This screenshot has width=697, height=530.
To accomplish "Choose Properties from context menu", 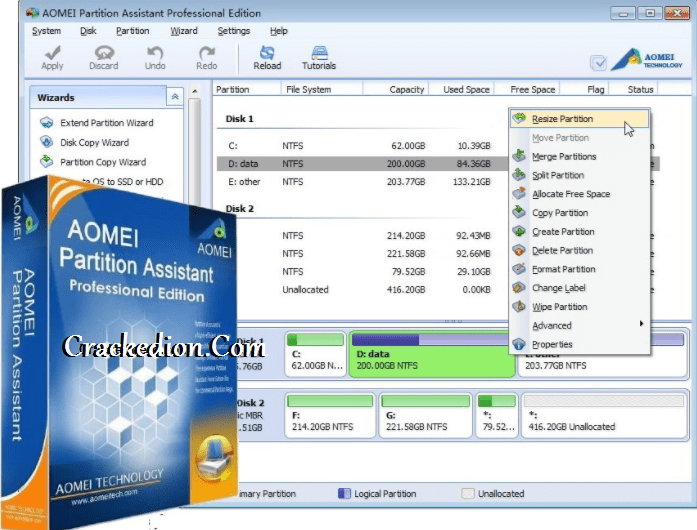I will click(579, 344).
